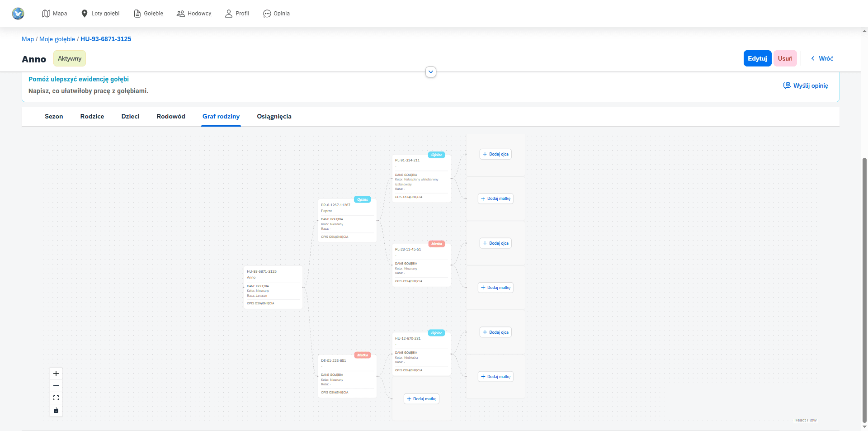The width and height of the screenshot is (868, 431).
Task: Go back with the Wróć link
Action: (x=822, y=58)
